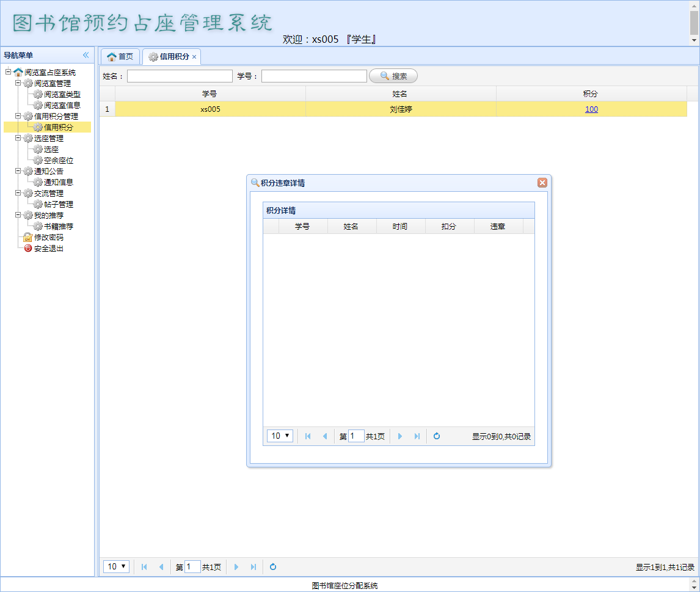Open the 100 points link

coord(591,109)
